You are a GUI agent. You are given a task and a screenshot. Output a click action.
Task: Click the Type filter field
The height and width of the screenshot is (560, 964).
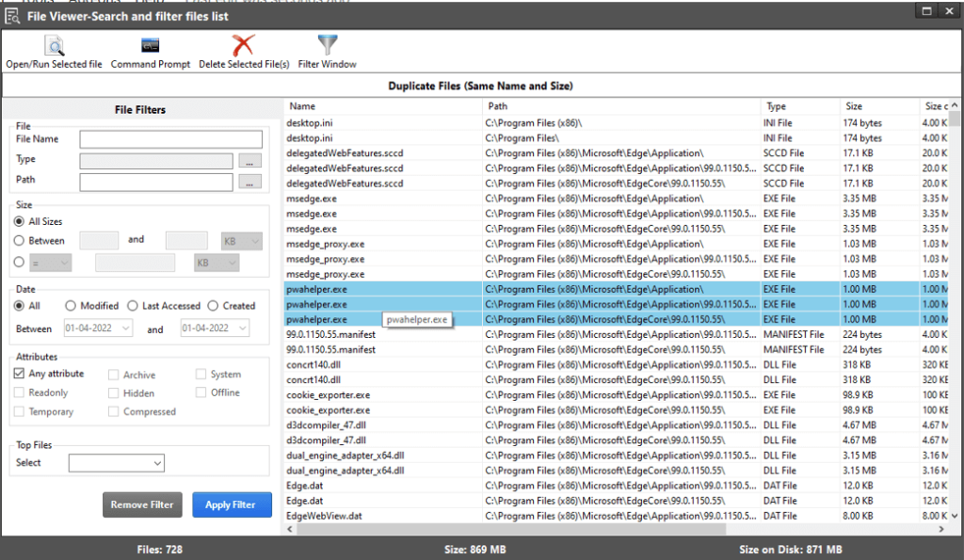coord(156,161)
